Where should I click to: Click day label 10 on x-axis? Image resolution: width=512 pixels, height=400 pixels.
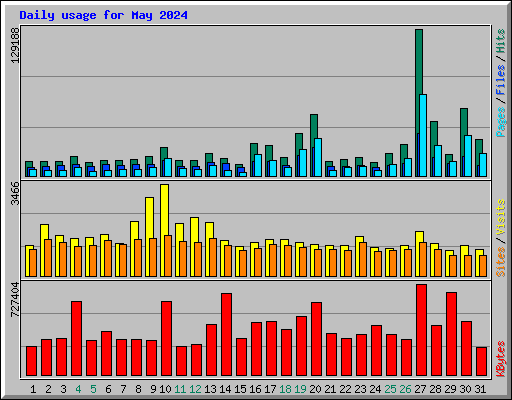pyautogui.click(x=165, y=389)
